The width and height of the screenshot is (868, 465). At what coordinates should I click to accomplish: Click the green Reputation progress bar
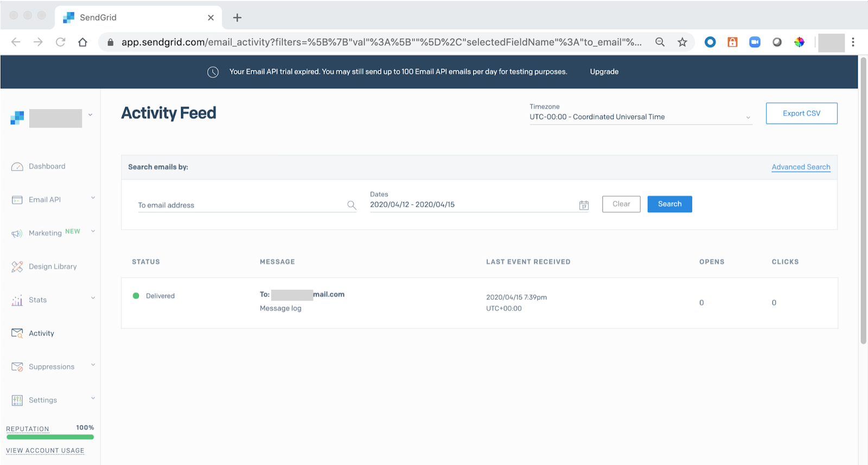[50, 437]
